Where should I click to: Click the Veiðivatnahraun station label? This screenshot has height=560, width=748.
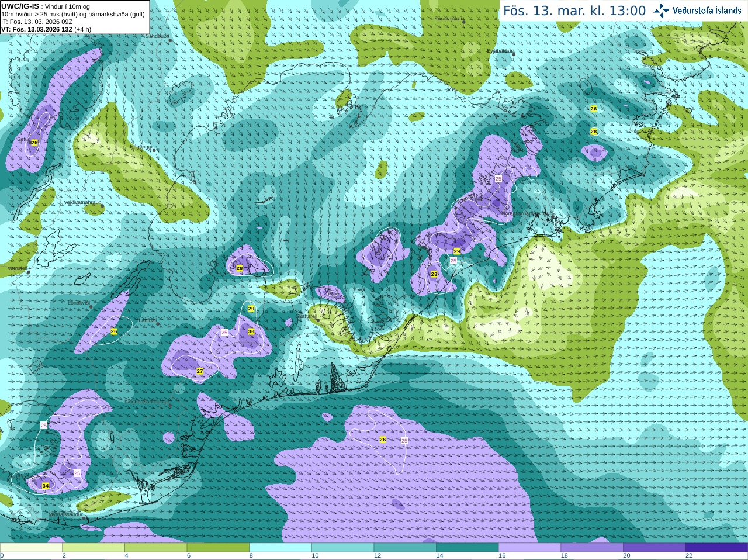[82, 202]
